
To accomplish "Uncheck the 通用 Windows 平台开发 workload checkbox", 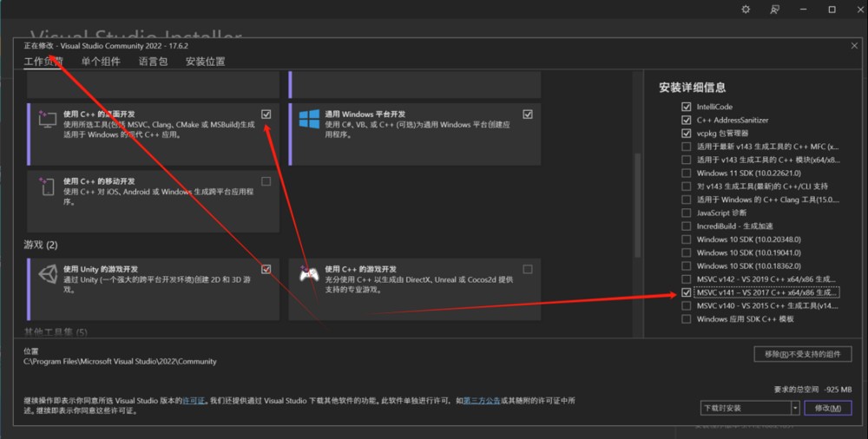I will coord(528,114).
